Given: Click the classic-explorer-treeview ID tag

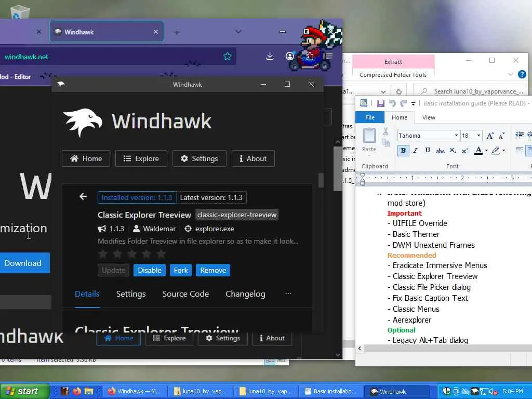Looking at the screenshot, I should coord(237,215).
